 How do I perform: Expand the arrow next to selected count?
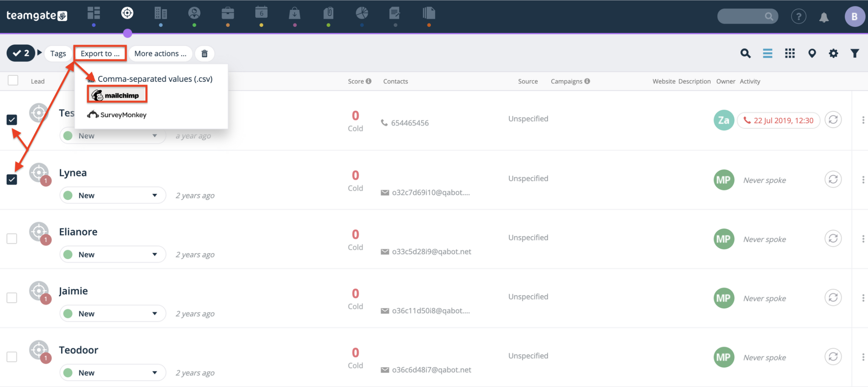[40, 52]
